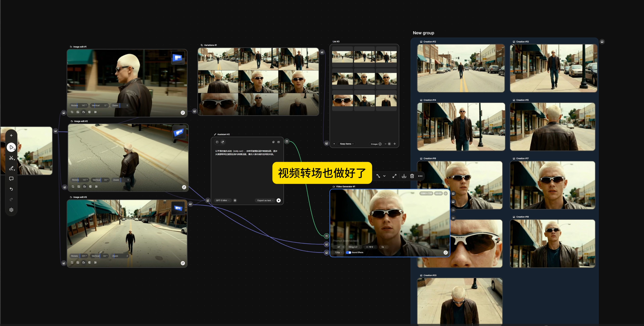Image resolution: width=644 pixels, height=326 pixels.
Task: Click the audio waveform output port of Video Generator
Action: pyautogui.click(x=453, y=218)
